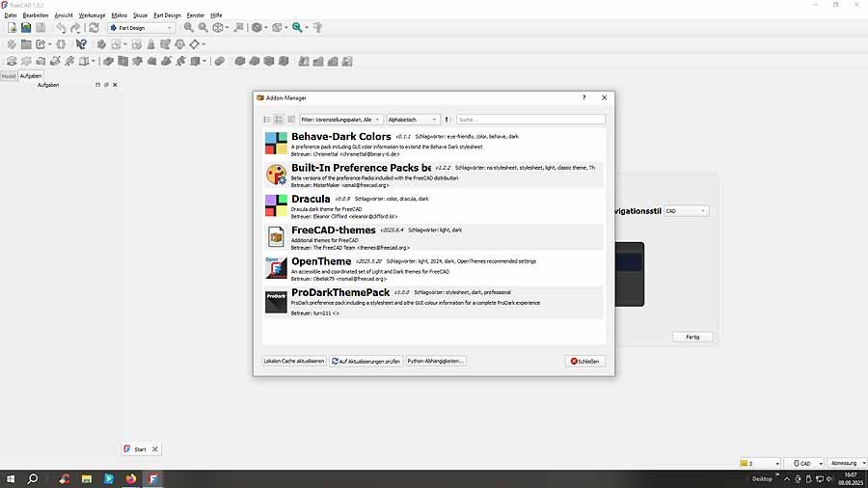Open the Filter Voreinstellungspaket dropdown
Image resolution: width=868 pixels, height=488 pixels.
tap(341, 120)
